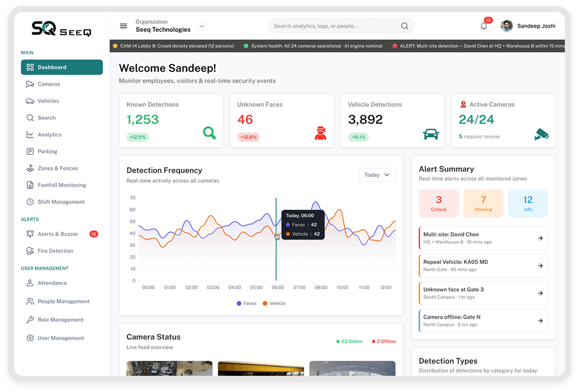Click the Zones & Fences icon
This screenshot has width=579, height=392.
[x=30, y=168]
